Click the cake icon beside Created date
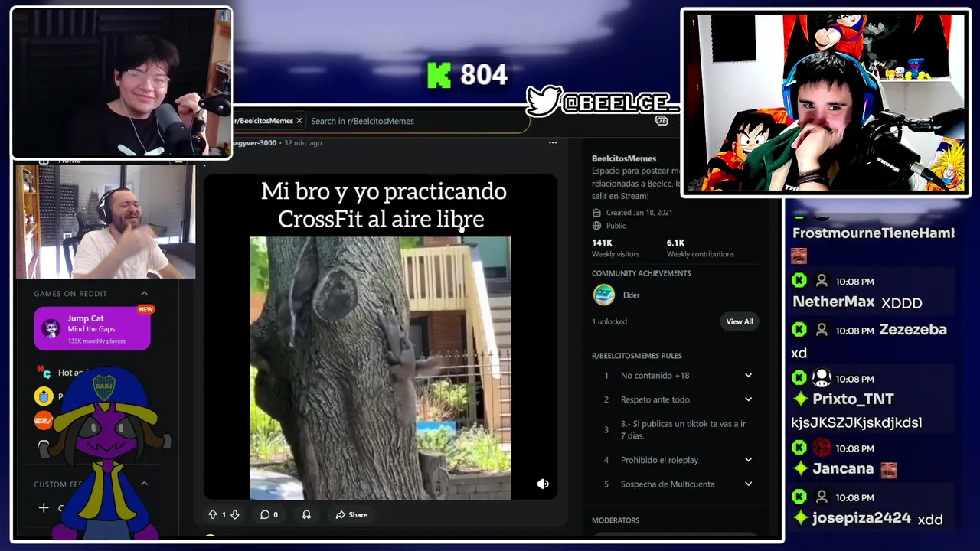 point(596,213)
